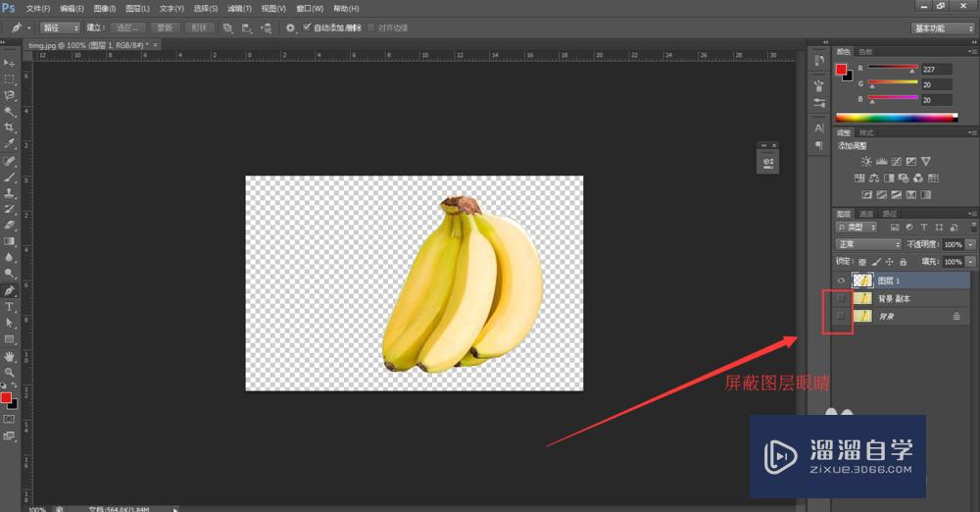
Task: Select the Zoom tool
Action: pyautogui.click(x=9, y=373)
